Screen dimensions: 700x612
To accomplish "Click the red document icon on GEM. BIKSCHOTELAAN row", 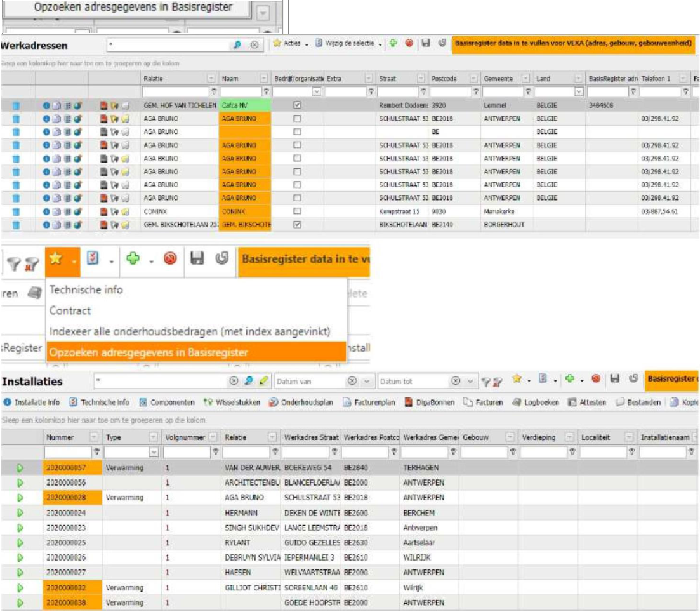I will (x=103, y=225).
